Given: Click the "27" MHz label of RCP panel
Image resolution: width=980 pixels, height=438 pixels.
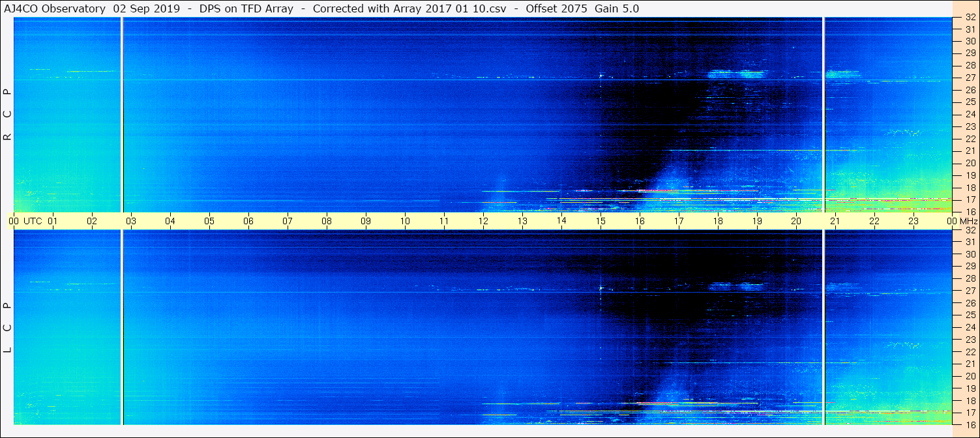Looking at the screenshot, I should click(970, 78).
